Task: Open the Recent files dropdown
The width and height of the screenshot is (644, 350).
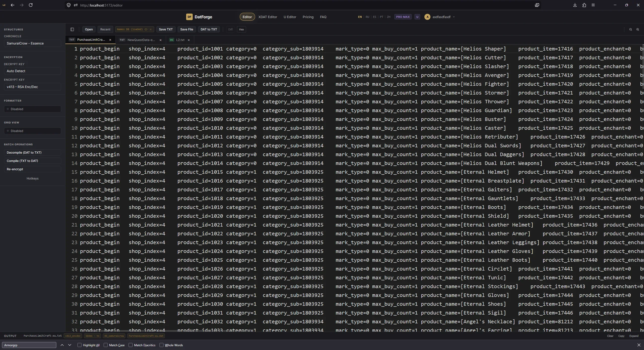Action: tap(105, 29)
